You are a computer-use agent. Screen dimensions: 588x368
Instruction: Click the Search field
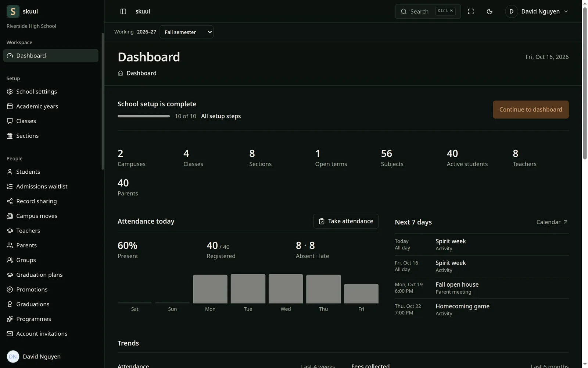coord(428,11)
